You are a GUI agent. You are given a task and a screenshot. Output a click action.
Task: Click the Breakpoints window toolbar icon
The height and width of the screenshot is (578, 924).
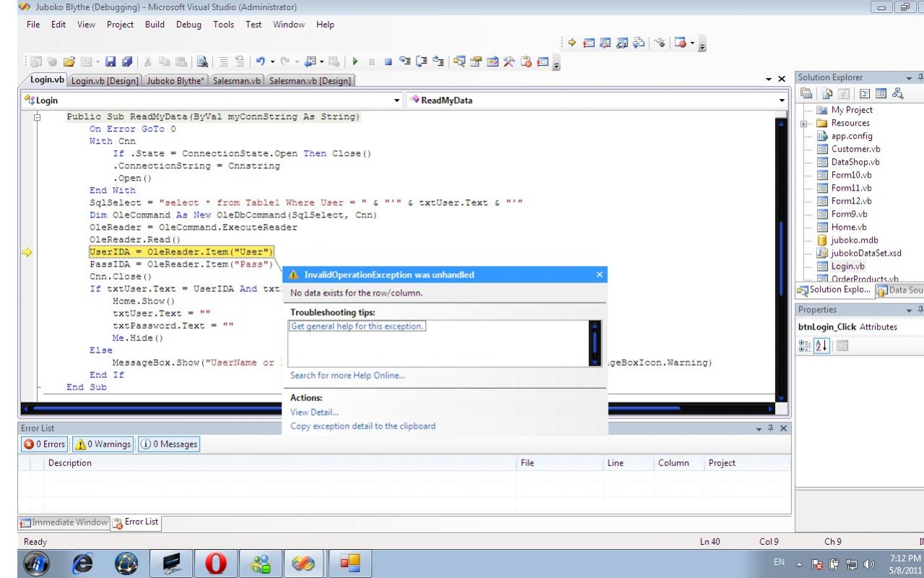pos(680,42)
